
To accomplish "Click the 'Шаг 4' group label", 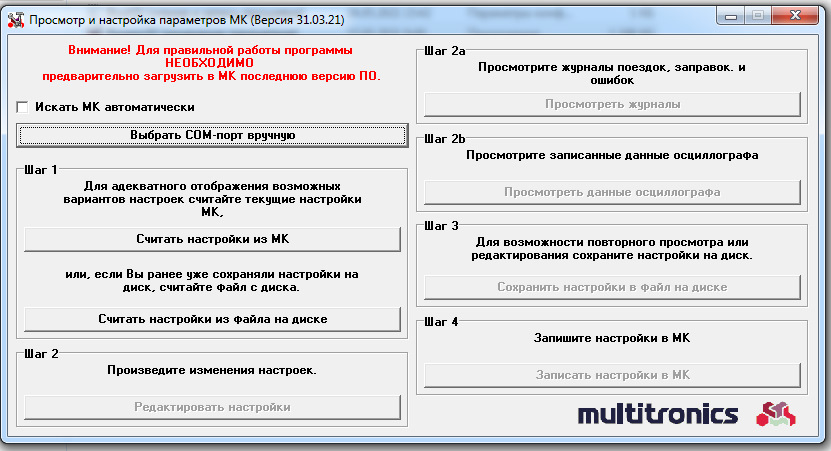I will coord(441,322).
